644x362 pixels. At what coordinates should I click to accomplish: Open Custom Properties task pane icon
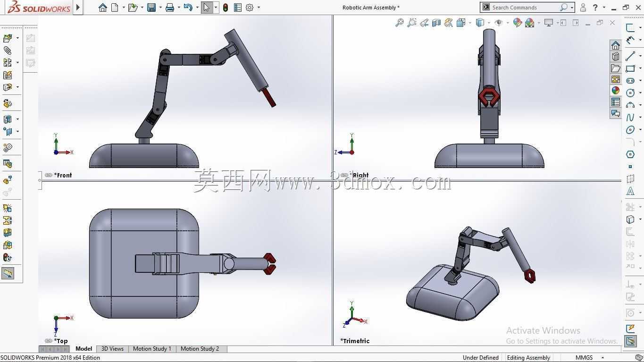pos(616,102)
